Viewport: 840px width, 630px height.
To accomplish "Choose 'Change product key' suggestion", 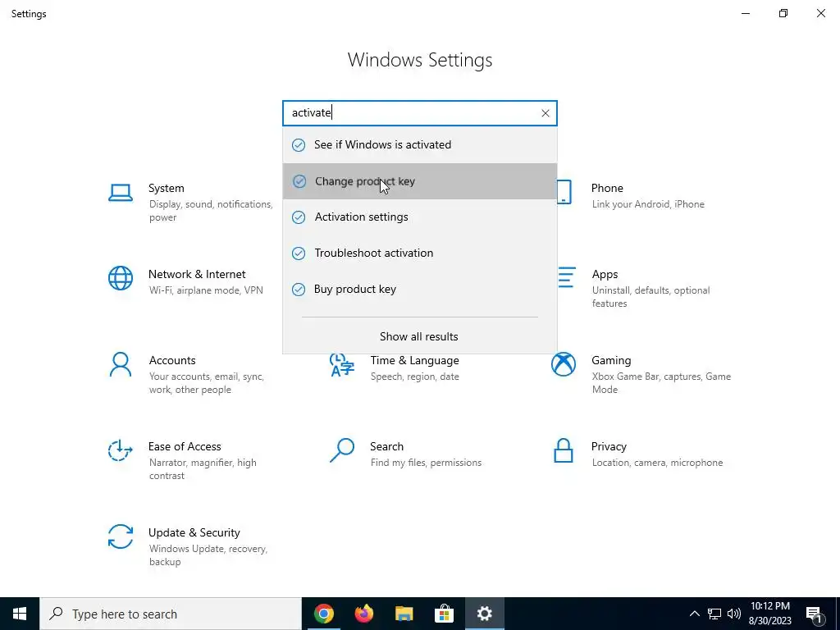I will click(x=420, y=181).
